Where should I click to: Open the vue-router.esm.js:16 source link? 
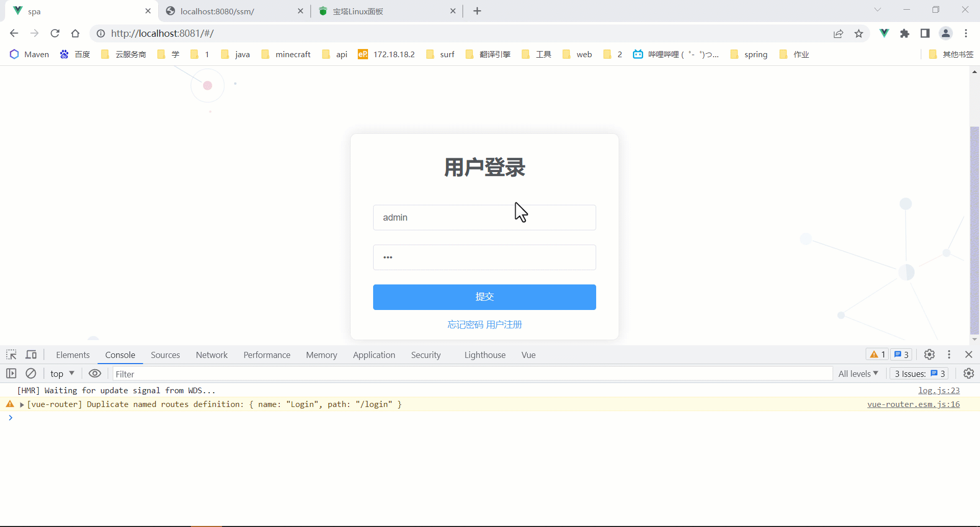913,404
